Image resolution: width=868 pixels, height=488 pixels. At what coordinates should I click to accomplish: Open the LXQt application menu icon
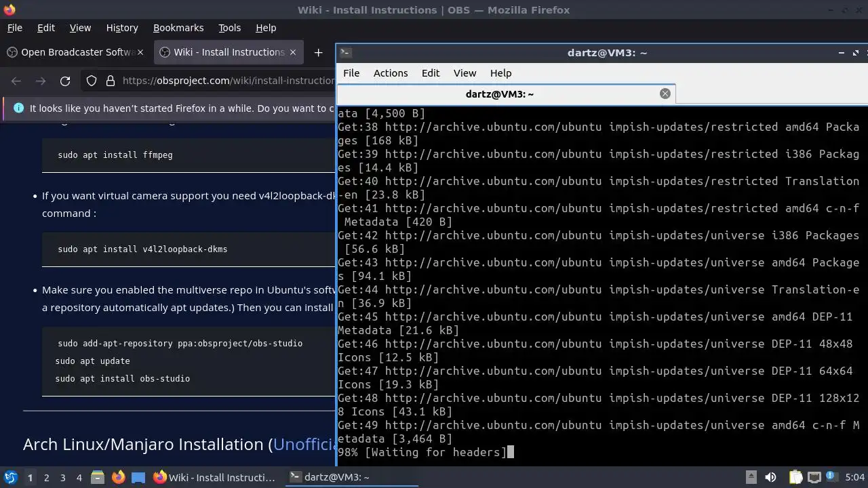coord(10,477)
